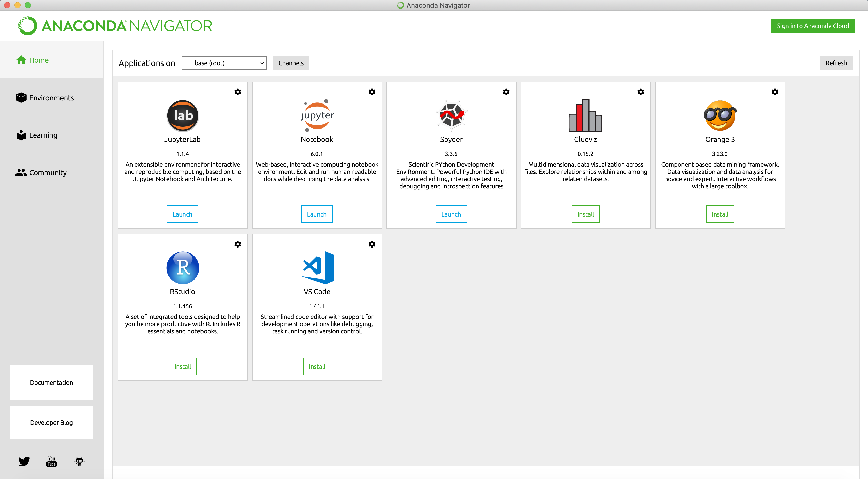Switch to the Environments tab
Screen dimensions: 868x479
tap(52, 98)
